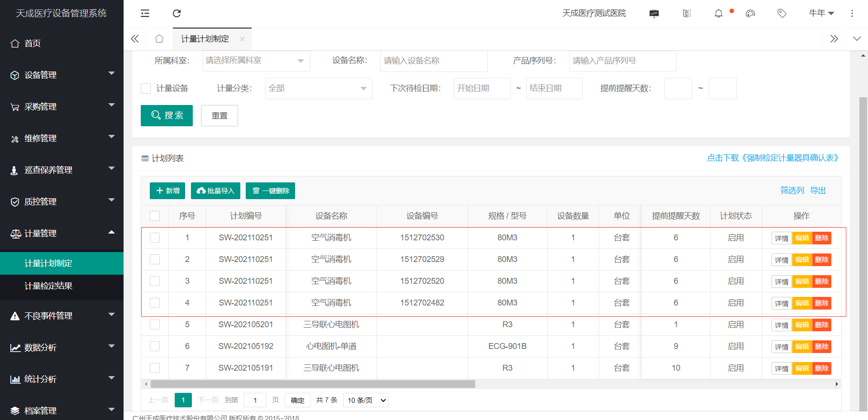
Task: Change the 10 条/页 page size
Action: click(366, 400)
